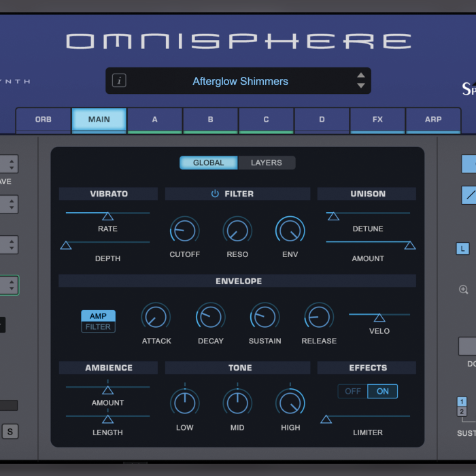This screenshot has width=476, height=476.
Task: Click the OMNISPHERE logo
Action: (239, 41)
